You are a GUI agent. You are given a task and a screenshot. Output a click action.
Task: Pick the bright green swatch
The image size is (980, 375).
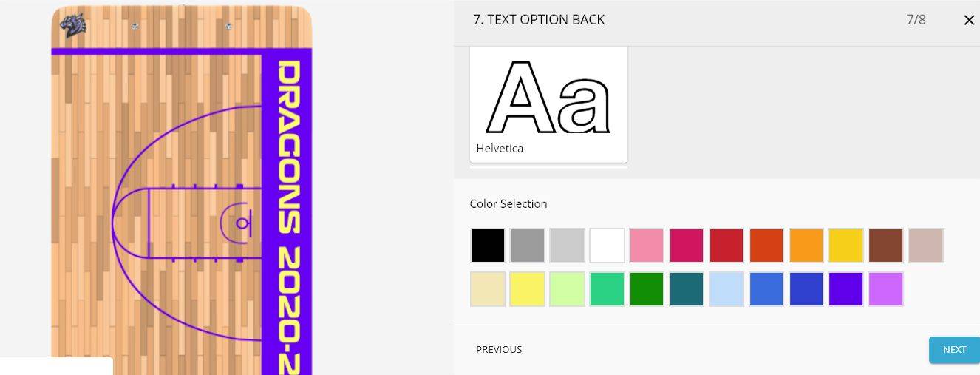647,289
